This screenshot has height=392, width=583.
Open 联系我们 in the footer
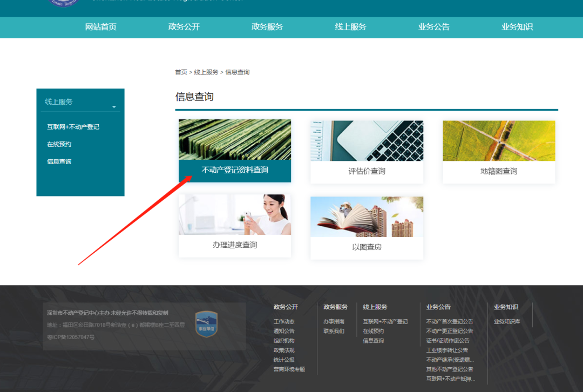tap(334, 331)
